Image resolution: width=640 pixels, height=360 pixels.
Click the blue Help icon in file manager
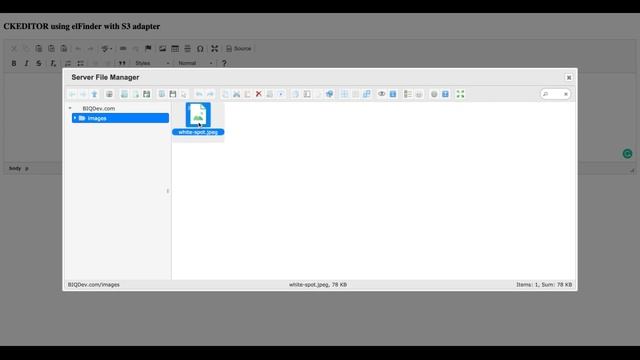click(x=445, y=94)
